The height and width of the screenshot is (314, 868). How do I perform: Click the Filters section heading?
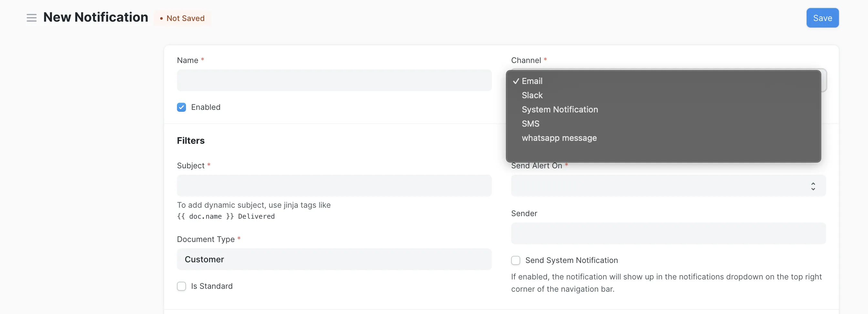(191, 141)
